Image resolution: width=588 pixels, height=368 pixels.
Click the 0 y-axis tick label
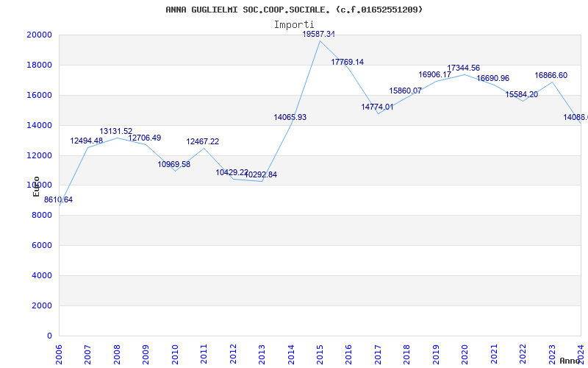[49, 336]
